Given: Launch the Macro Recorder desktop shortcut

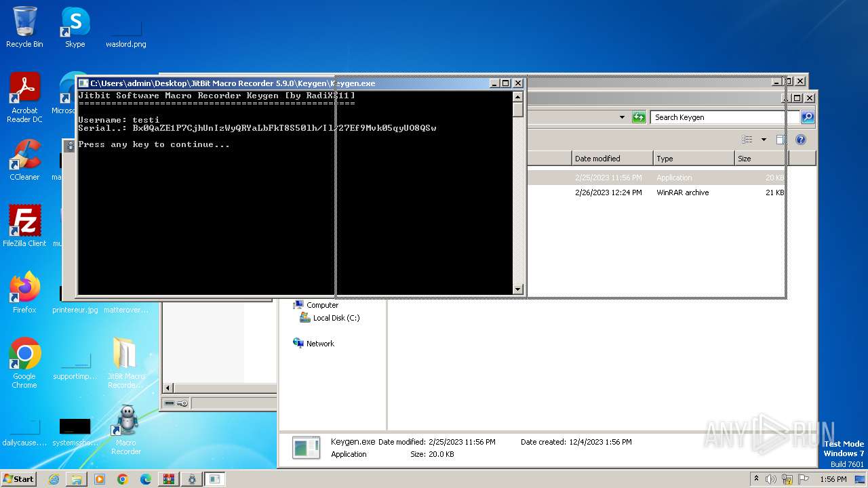Looking at the screenshot, I should click(x=125, y=430).
